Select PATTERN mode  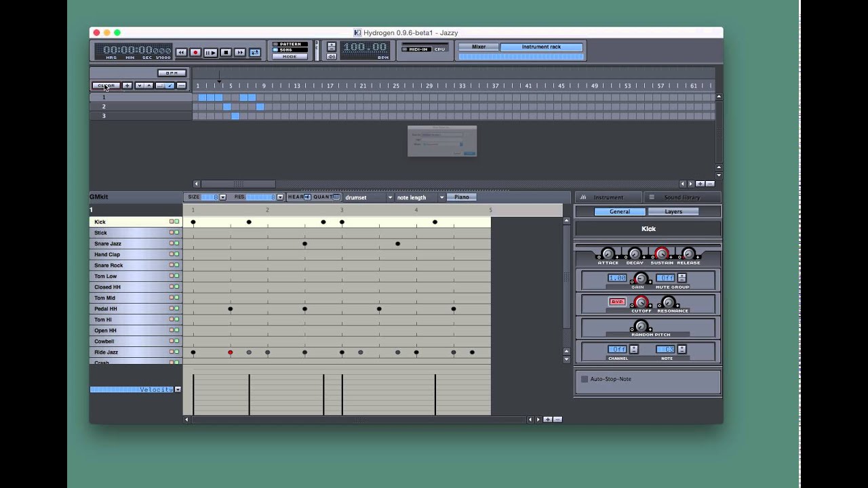point(290,44)
